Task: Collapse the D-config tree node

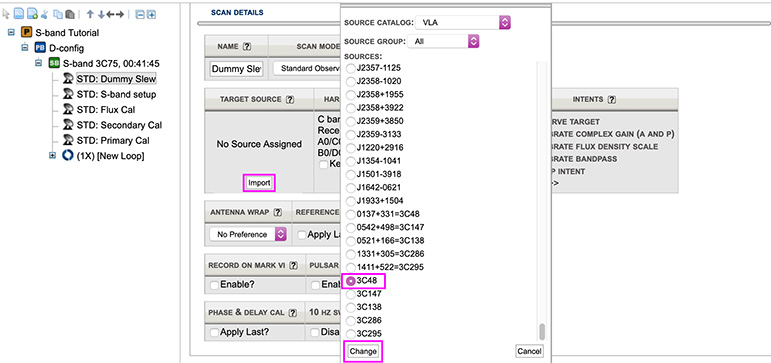Action: click(x=26, y=48)
